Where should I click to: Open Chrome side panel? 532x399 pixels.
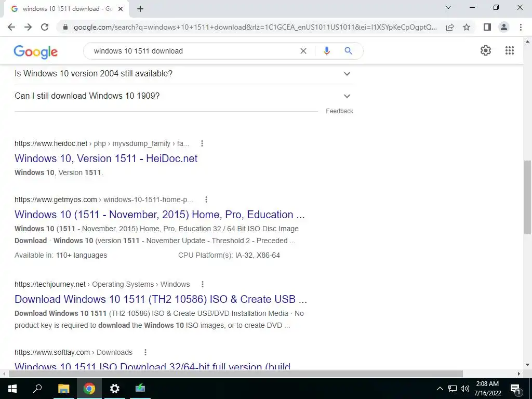tap(487, 27)
